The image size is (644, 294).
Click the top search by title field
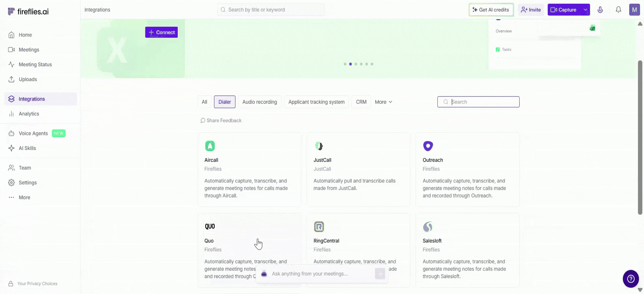pyautogui.click(x=271, y=10)
